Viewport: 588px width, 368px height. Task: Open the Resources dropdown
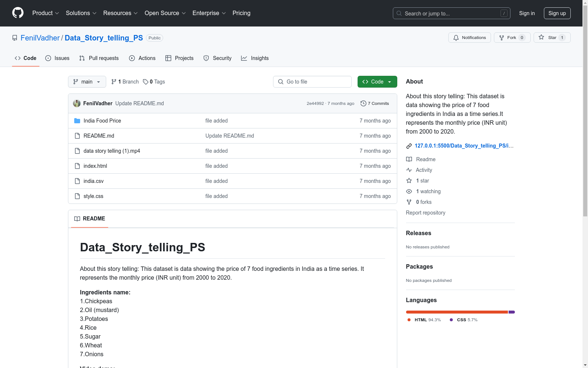pos(120,13)
